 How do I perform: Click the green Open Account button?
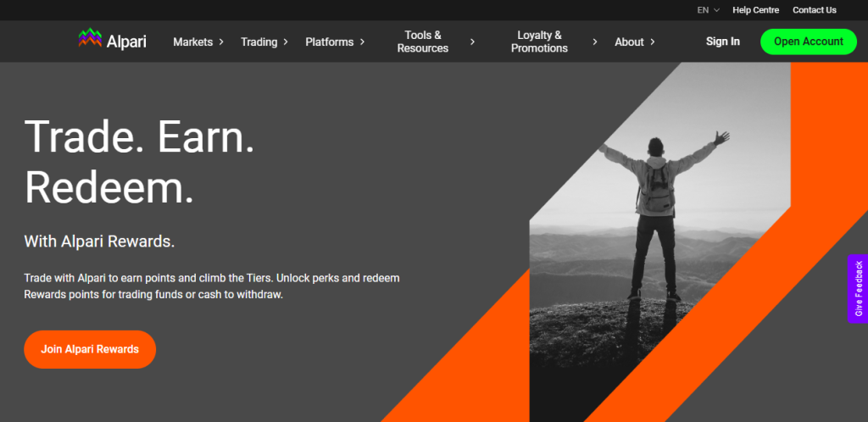click(808, 42)
